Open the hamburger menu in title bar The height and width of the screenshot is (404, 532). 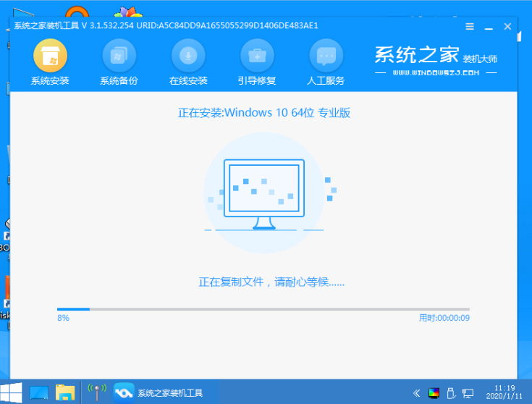(x=470, y=27)
